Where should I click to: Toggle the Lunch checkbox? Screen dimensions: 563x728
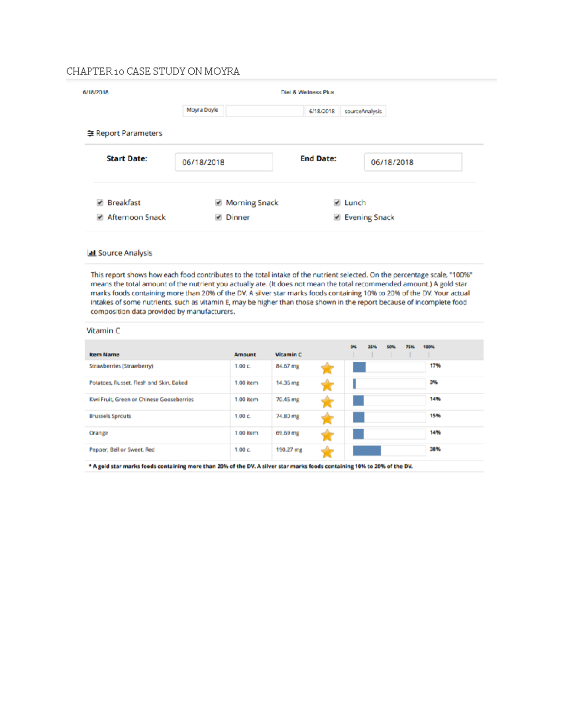[337, 203]
